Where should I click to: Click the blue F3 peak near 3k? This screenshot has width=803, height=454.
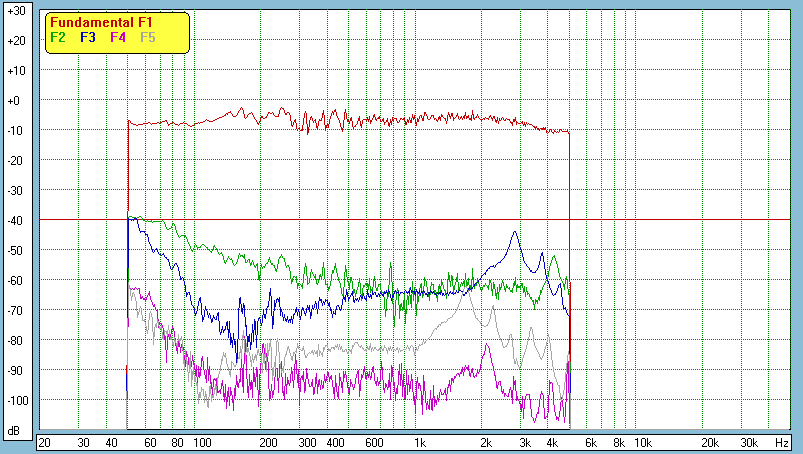point(515,233)
